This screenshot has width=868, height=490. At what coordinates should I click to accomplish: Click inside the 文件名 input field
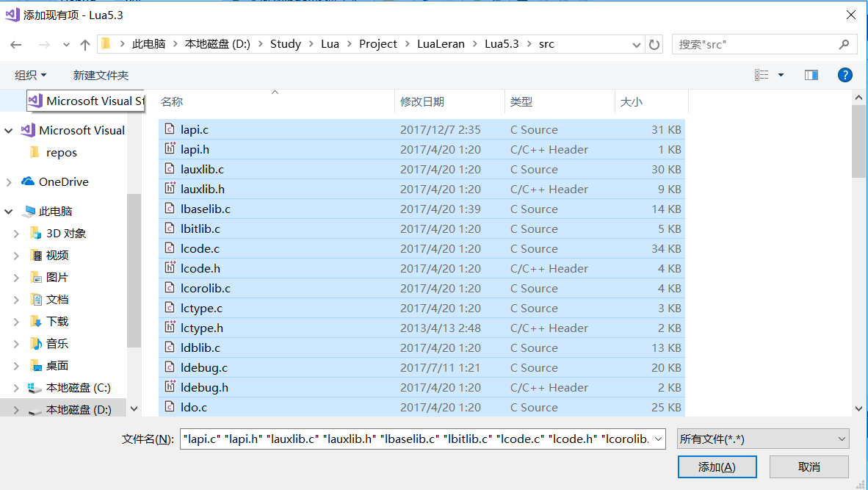pyautogui.click(x=419, y=438)
